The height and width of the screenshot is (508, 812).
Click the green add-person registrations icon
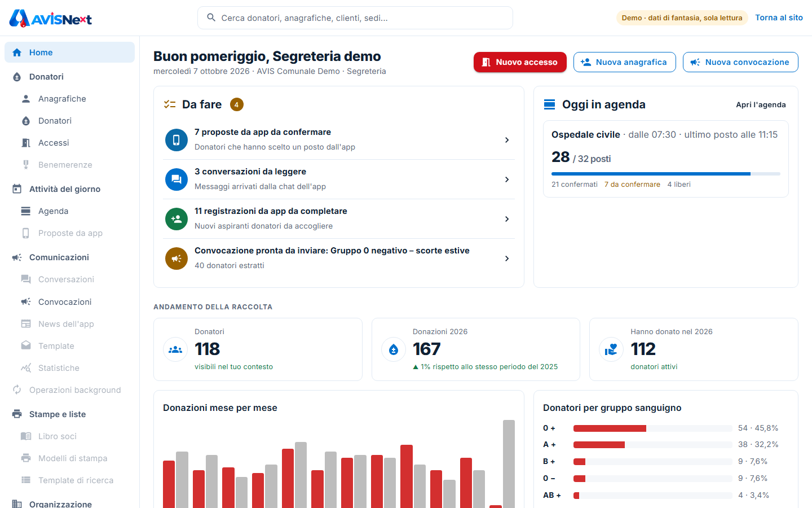(x=176, y=219)
